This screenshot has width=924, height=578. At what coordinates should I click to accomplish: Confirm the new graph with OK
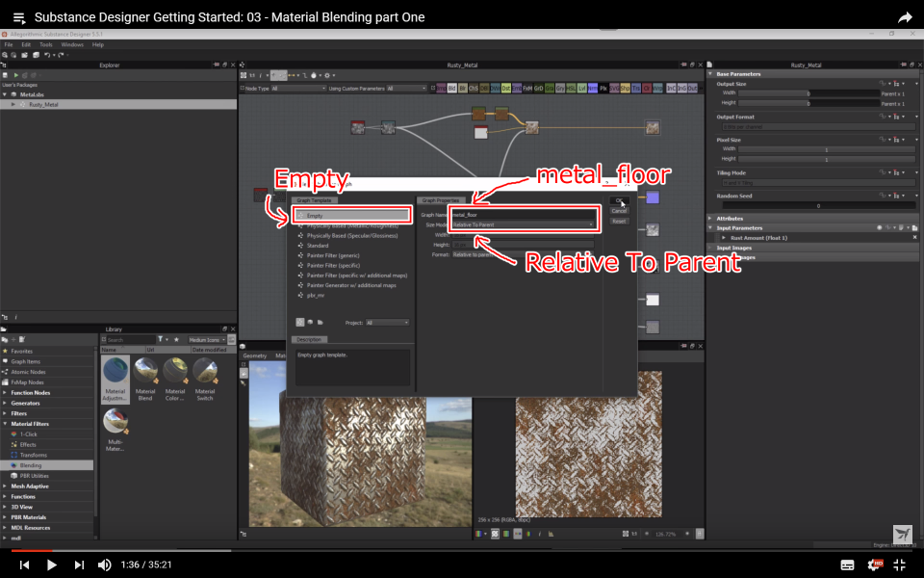[x=619, y=200]
